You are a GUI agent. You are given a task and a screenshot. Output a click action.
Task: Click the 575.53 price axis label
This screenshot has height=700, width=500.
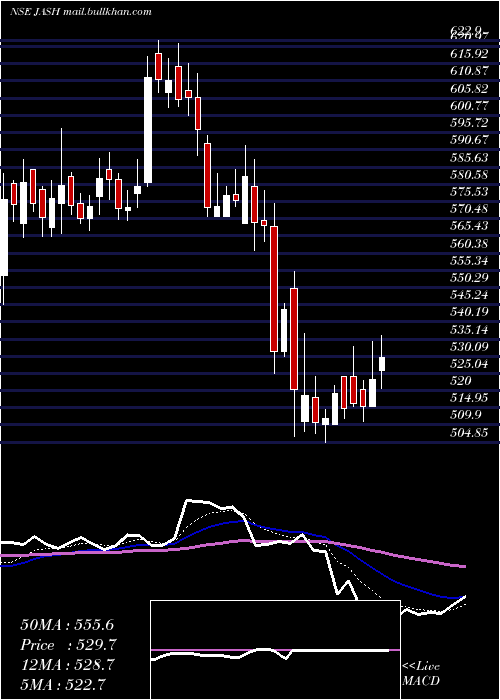tap(468, 192)
